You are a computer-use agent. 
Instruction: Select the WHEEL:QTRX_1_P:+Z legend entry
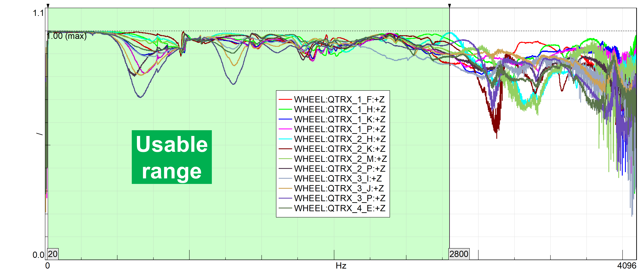339,129
